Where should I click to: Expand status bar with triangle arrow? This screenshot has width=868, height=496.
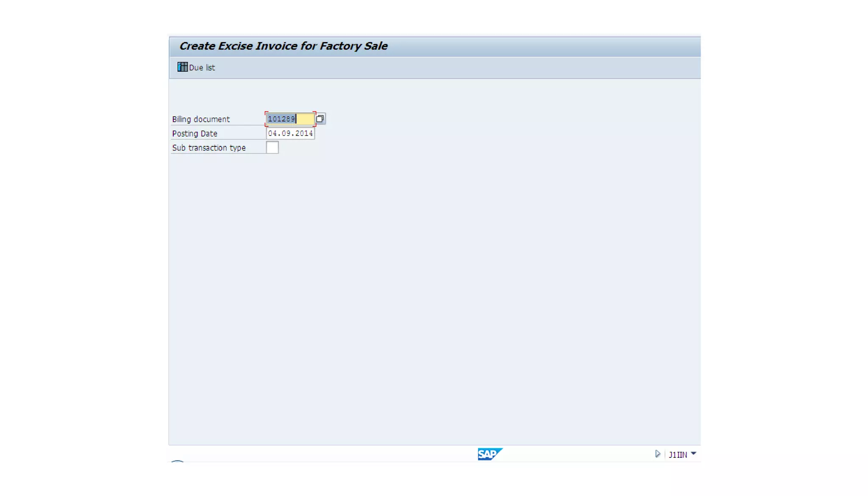(657, 454)
